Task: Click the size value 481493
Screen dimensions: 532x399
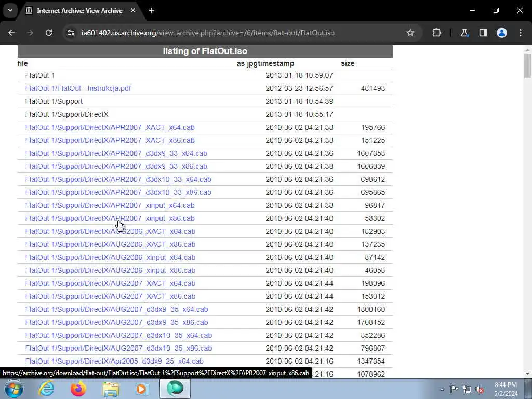Action: tap(373, 88)
